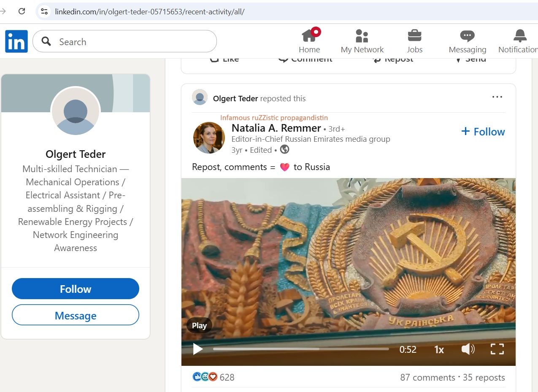Screen dimensions: 538x392
Task: Click the Olgert Teder name on the sidebar card
Action: [76, 154]
